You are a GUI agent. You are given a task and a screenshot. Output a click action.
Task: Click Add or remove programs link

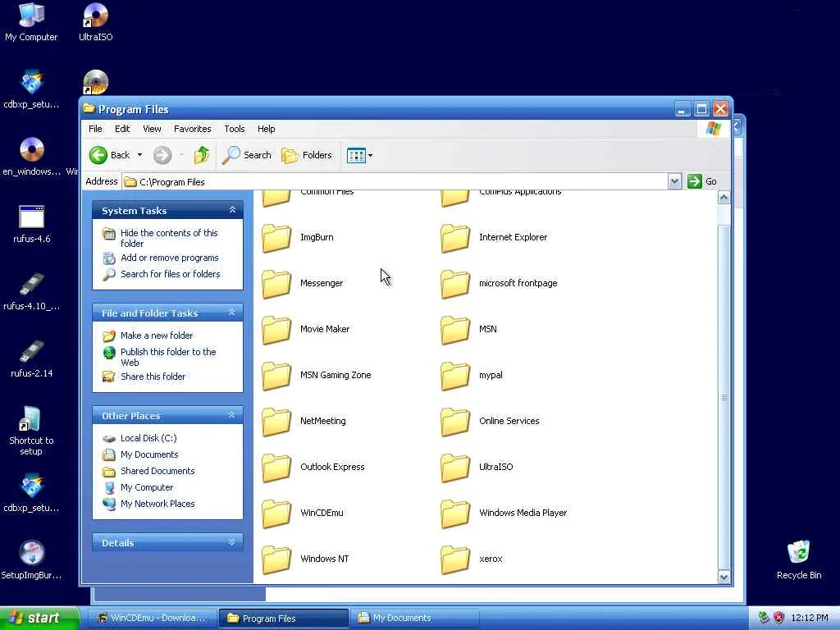[169, 258]
